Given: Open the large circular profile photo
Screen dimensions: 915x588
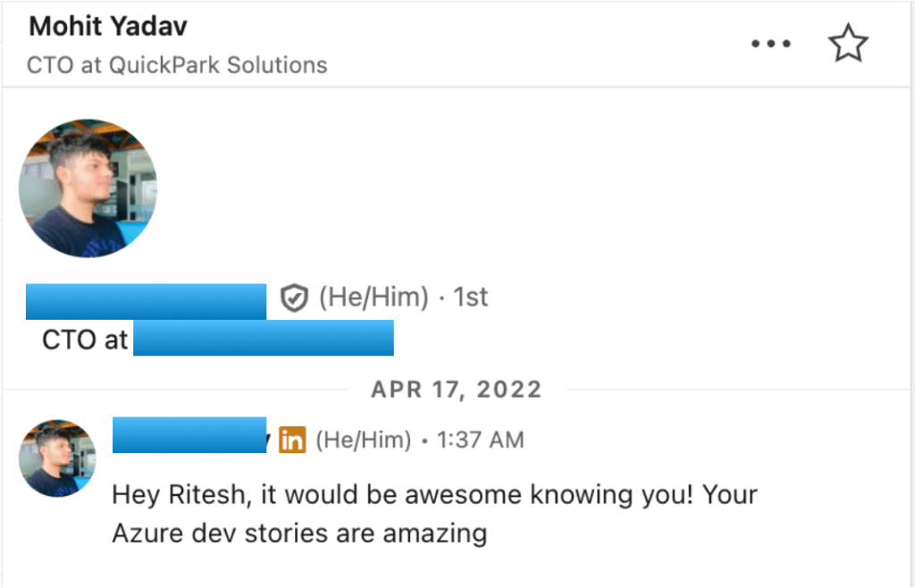Looking at the screenshot, I should [x=88, y=189].
